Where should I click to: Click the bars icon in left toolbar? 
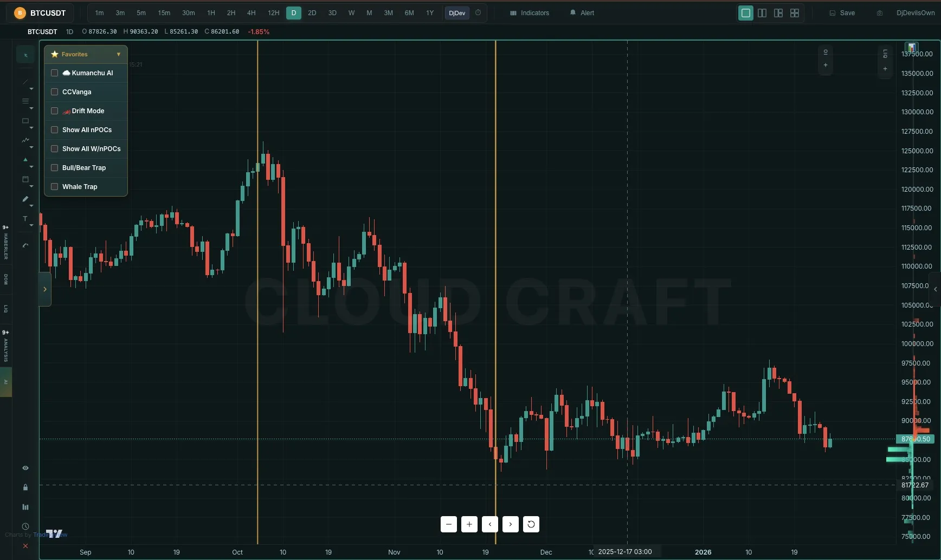[x=25, y=507]
